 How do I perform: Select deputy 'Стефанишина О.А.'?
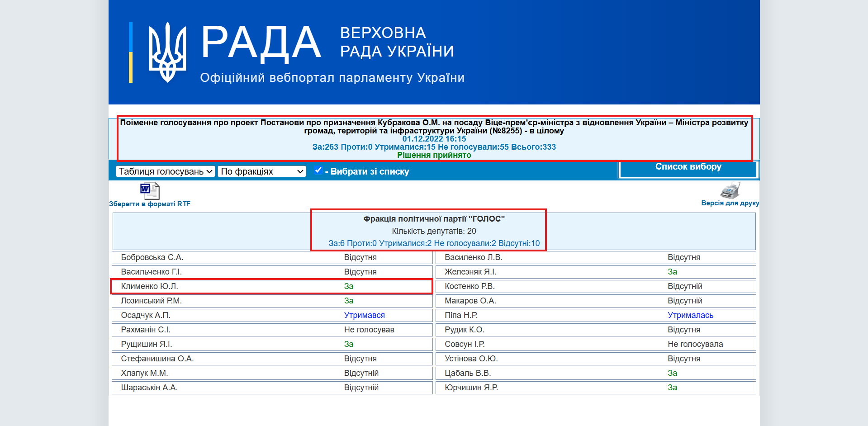click(x=157, y=359)
